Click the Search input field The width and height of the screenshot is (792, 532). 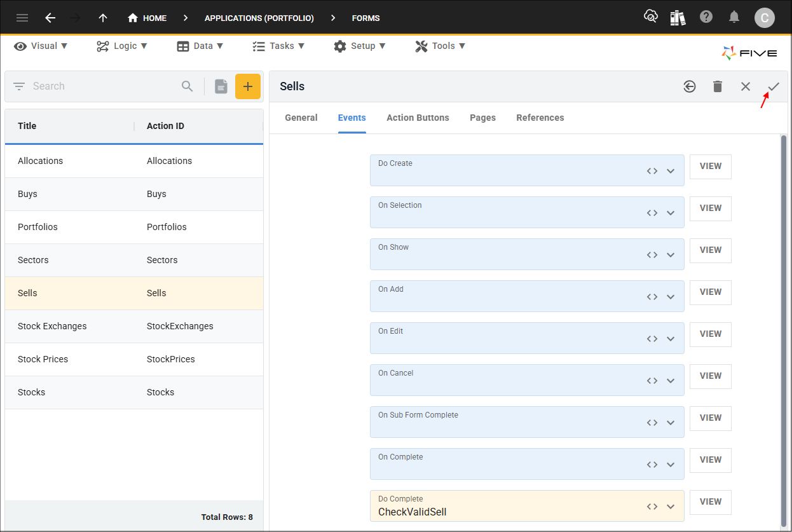(x=102, y=86)
